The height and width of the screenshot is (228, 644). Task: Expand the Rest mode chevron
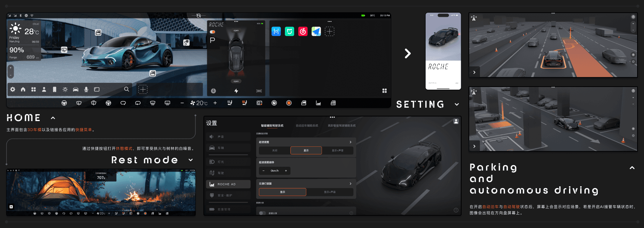tap(191, 160)
